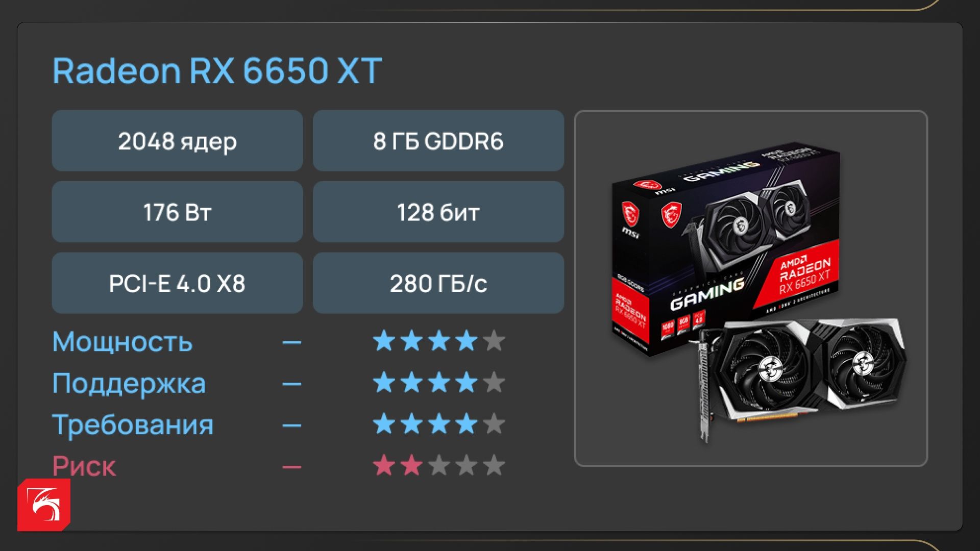The height and width of the screenshot is (551, 980).
Task: Click the fourth blue star in Поддержка row
Action: tap(467, 383)
